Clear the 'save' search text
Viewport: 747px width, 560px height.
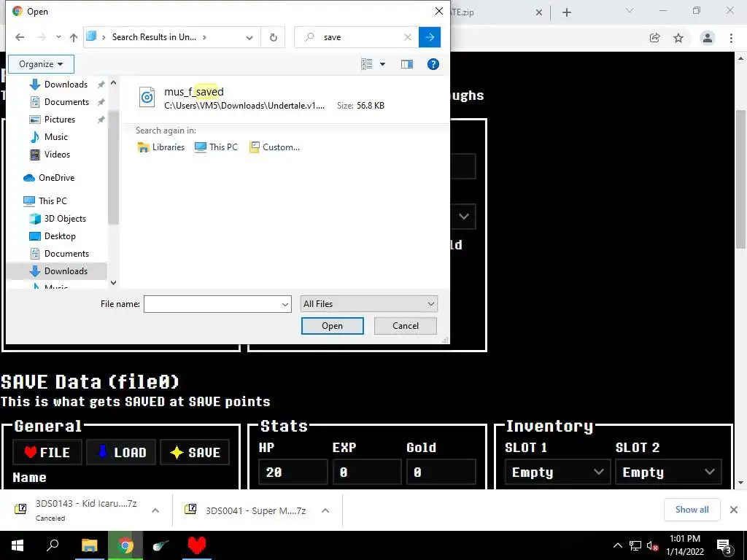coord(407,37)
